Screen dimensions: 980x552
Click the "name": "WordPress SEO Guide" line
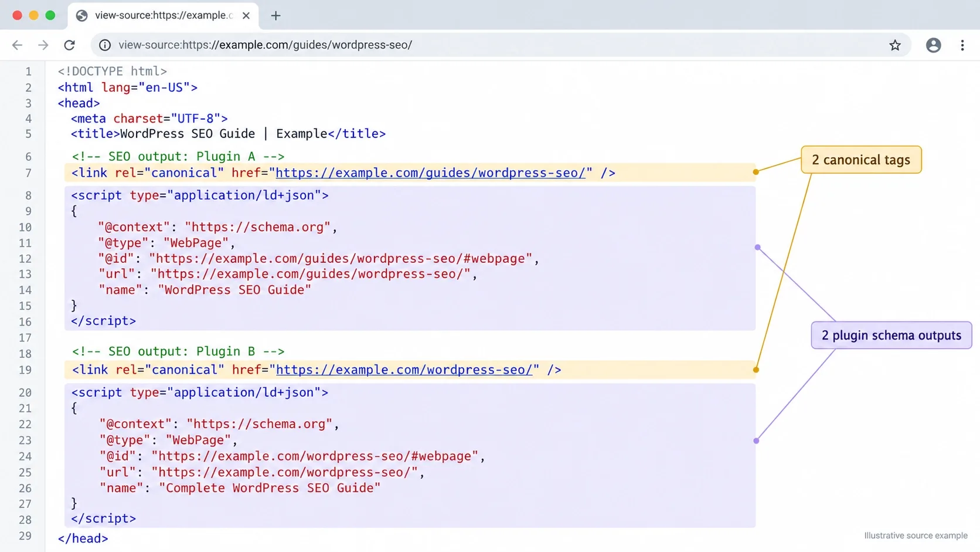(x=205, y=290)
